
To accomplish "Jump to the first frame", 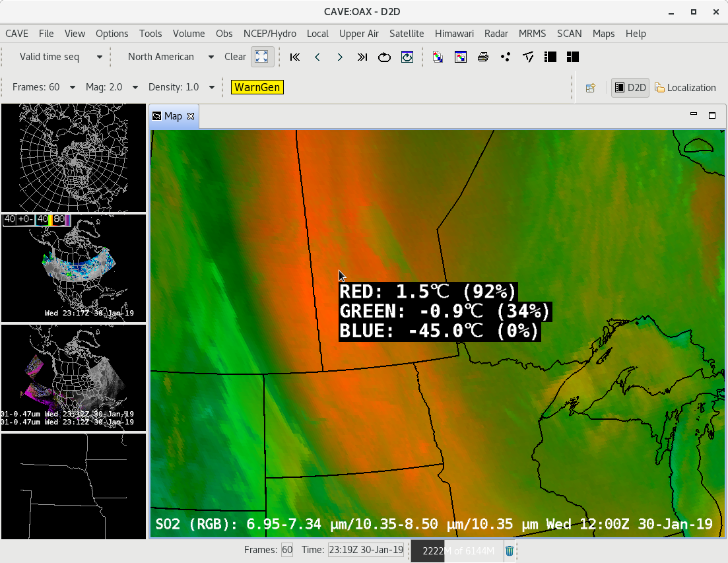I will (295, 57).
